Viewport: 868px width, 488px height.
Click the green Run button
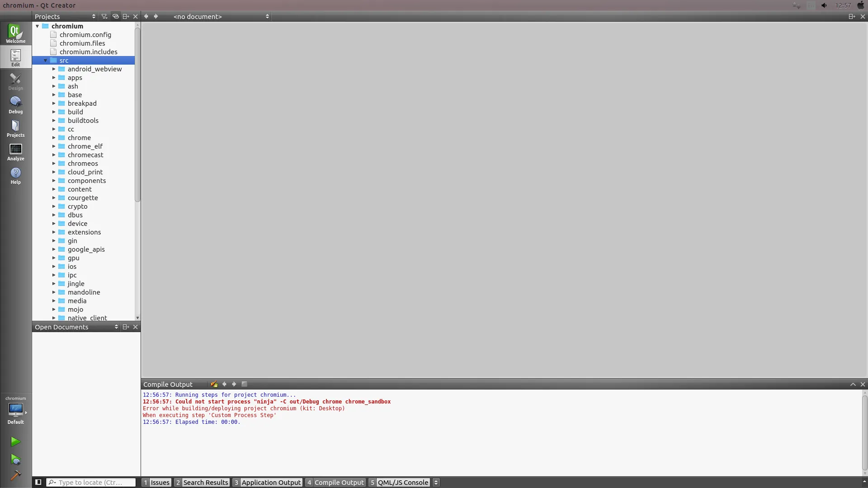[x=15, y=441]
